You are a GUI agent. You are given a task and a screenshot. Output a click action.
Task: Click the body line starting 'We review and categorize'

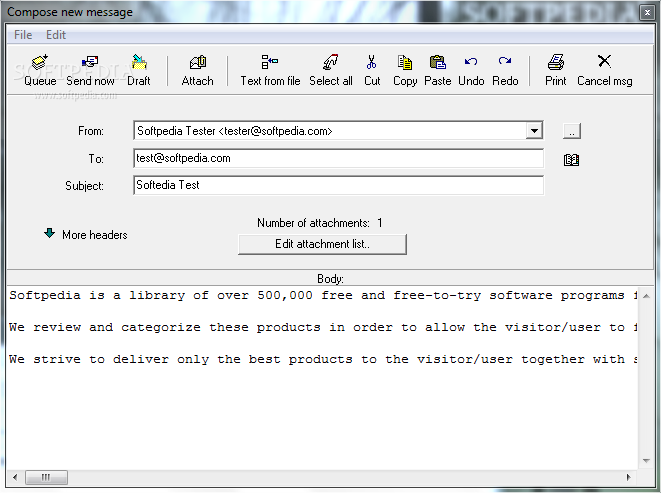tap(322, 327)
